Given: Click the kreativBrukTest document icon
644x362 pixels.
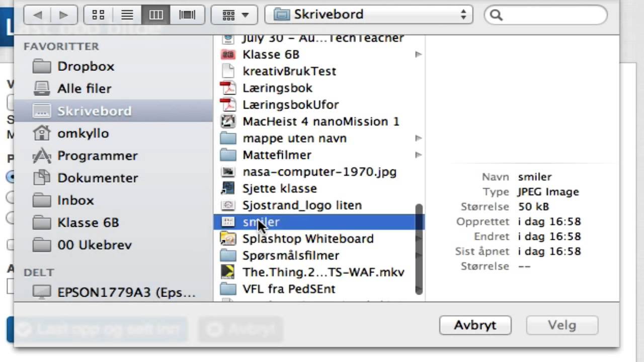Looking at the screenshot, I should pyautogui.click(x=228, y=71).
